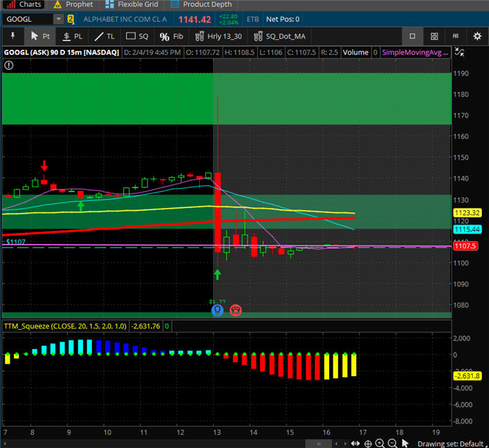Click the zoom in magnifier icon
The image size is (489, 448).
(380, 443)
